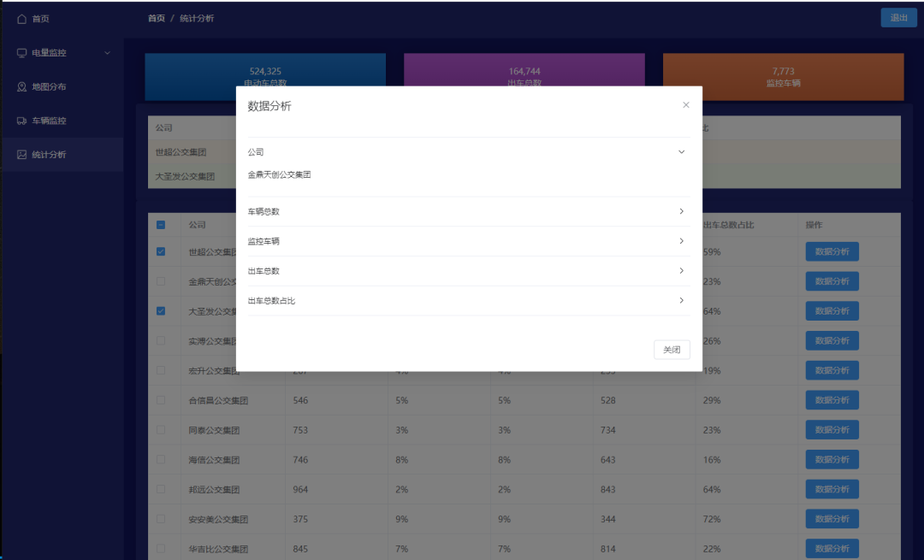The width and height of the screenshot is (924, 560).
Task: Expand the 出车总数占比 panel chevron
Action: tap(681, 300)
